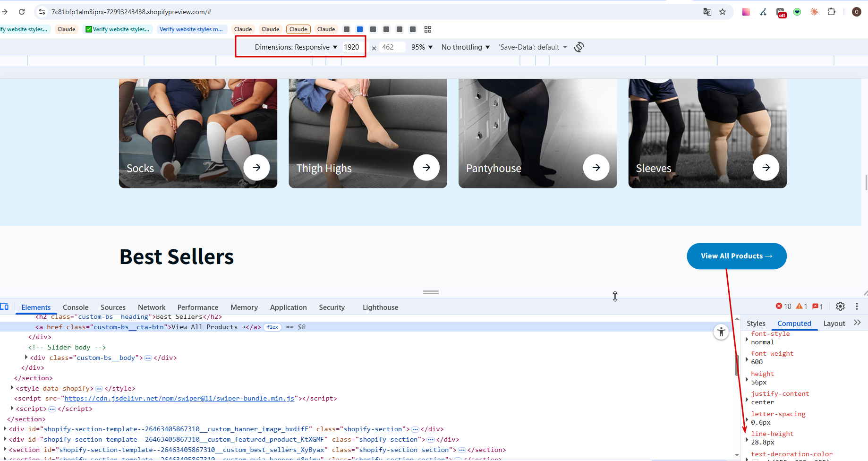Open the Lighthouse tab

click(x=380, y=307)
